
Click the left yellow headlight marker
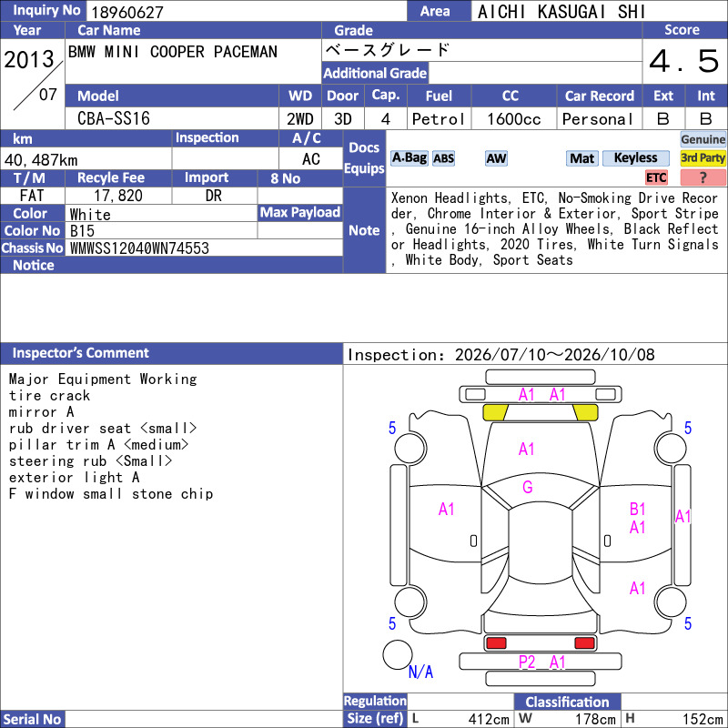pos(495,412)
